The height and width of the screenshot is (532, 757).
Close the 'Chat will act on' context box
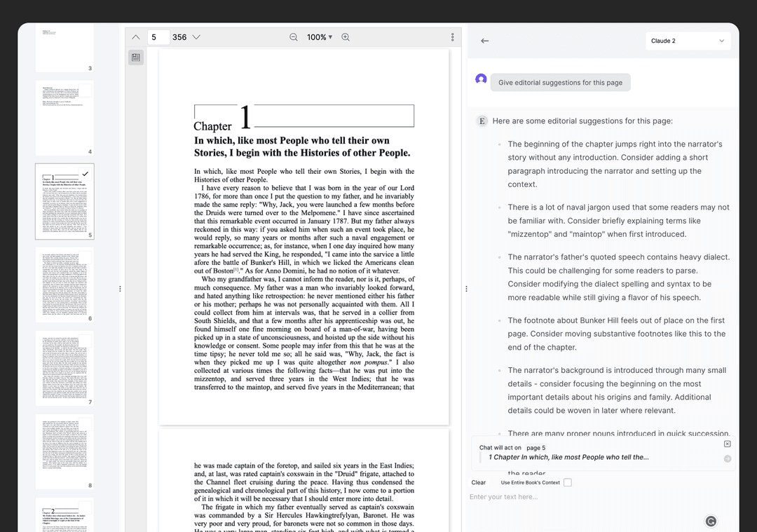coord(727,444)
